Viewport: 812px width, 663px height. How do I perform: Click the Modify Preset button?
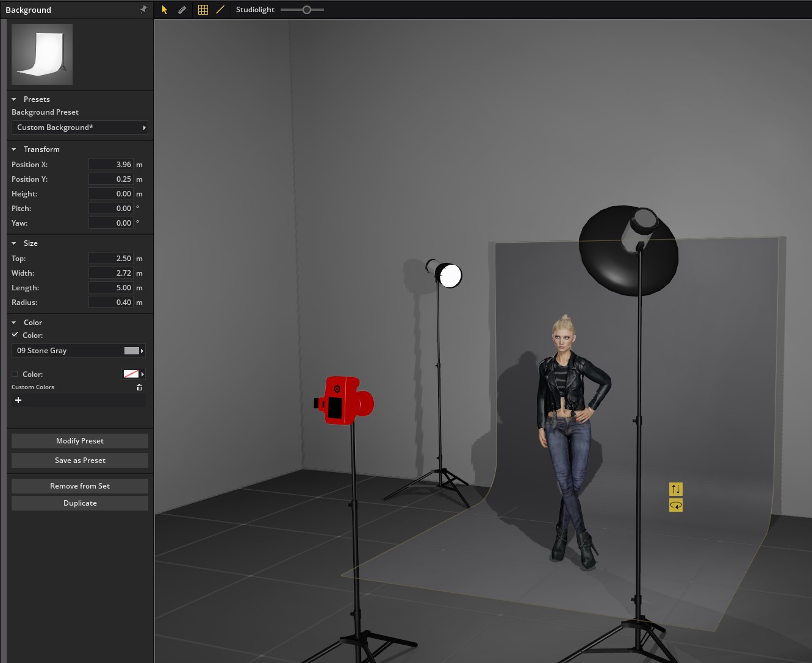pos(80,441)
